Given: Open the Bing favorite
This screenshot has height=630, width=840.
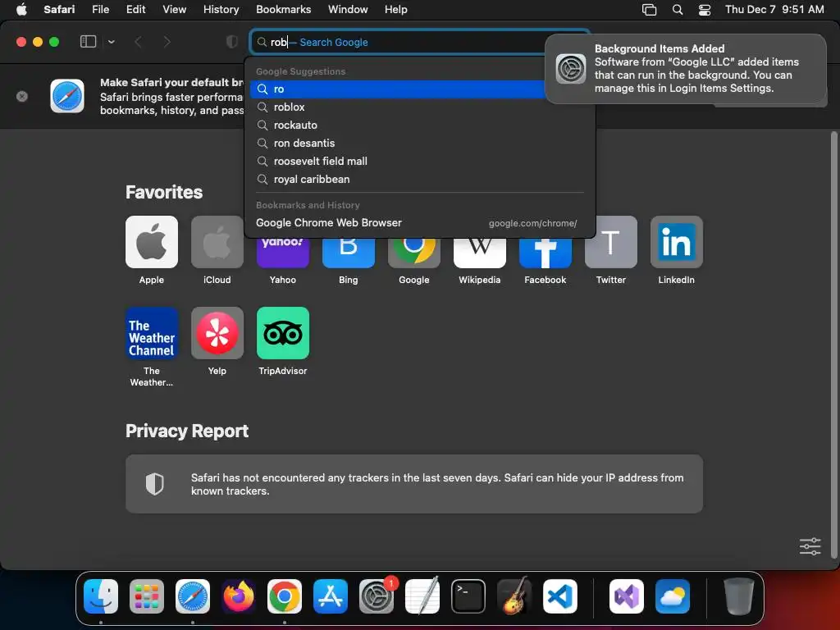Looking at the screenshot, I should [x=348, y=253].
